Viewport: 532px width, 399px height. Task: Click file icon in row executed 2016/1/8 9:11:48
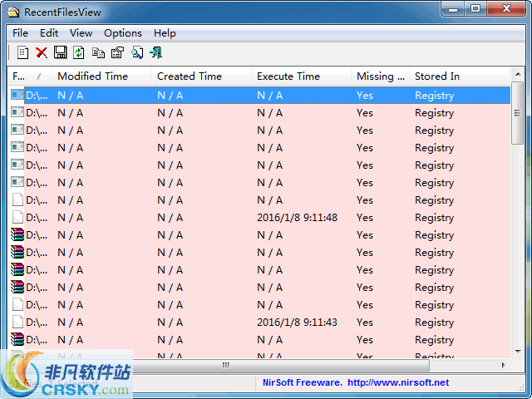[17, 218]
